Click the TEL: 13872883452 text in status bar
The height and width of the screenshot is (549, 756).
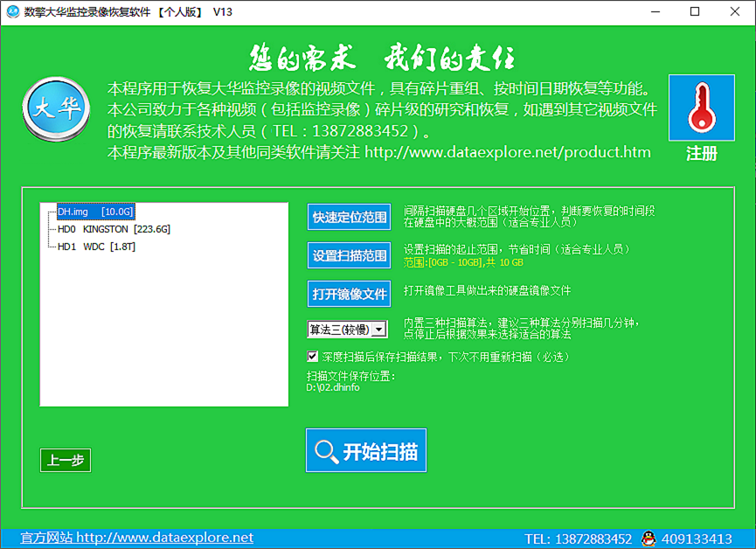[x=578, y=539]
